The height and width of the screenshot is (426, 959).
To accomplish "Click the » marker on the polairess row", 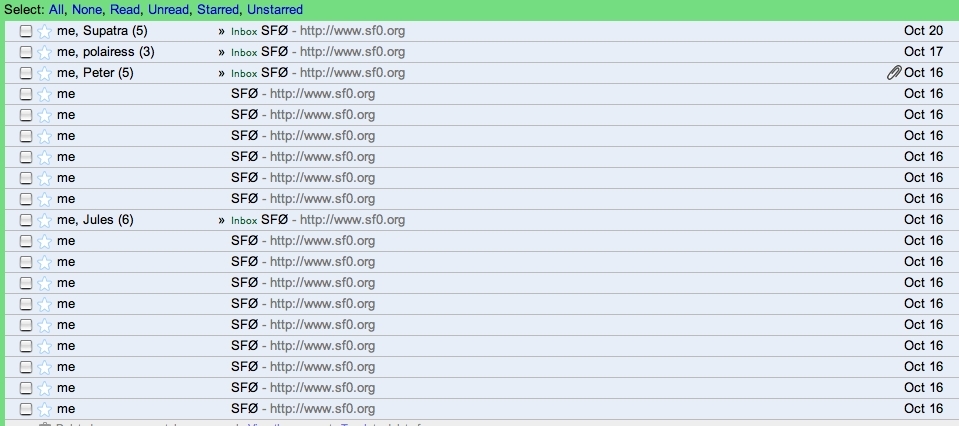I will click(222, 52).
